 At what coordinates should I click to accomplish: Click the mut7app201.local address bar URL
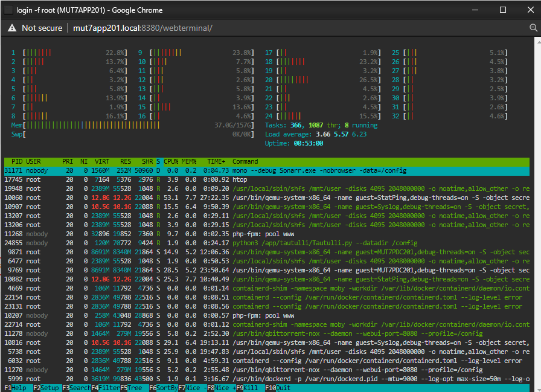(142, 28)
